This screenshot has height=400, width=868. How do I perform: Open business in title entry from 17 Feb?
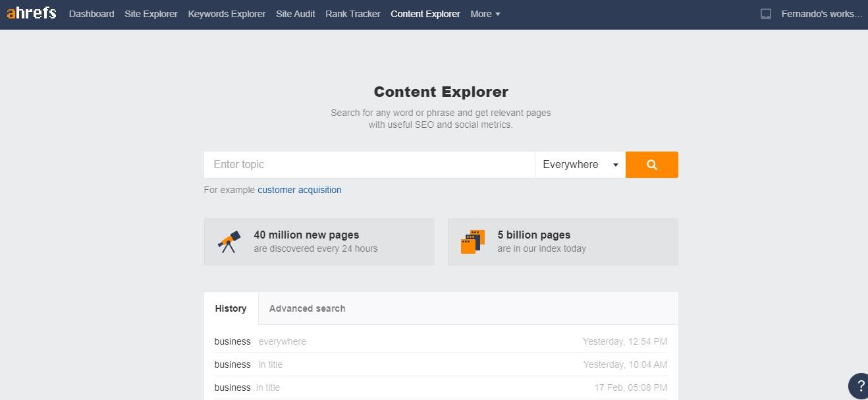pyautogui.click(x=441, y=387)
